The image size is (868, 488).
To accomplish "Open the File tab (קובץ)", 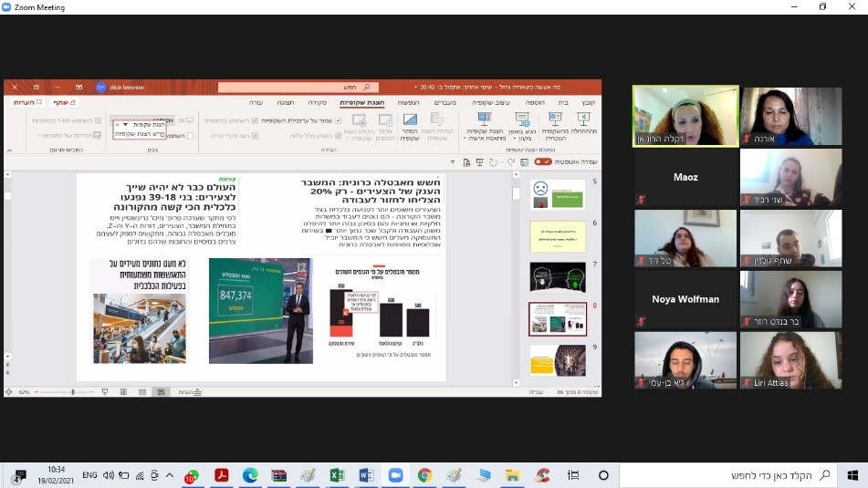I will coord(588,102).
